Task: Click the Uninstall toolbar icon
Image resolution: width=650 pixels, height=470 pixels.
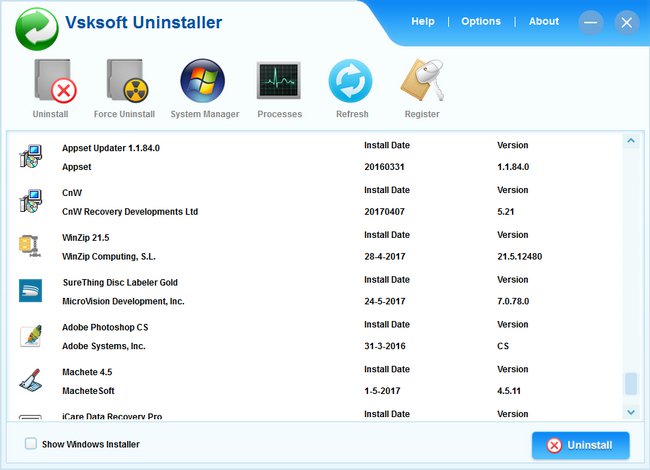Action: pos(50,83)
